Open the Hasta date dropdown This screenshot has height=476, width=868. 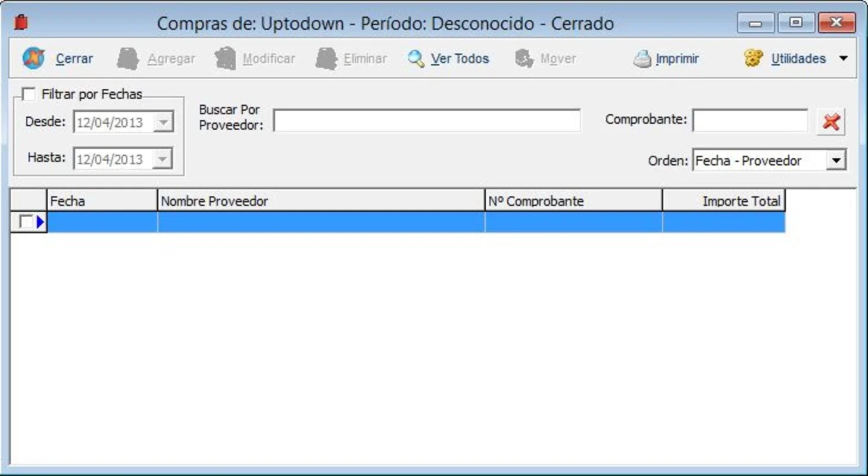tap(162, 159)
